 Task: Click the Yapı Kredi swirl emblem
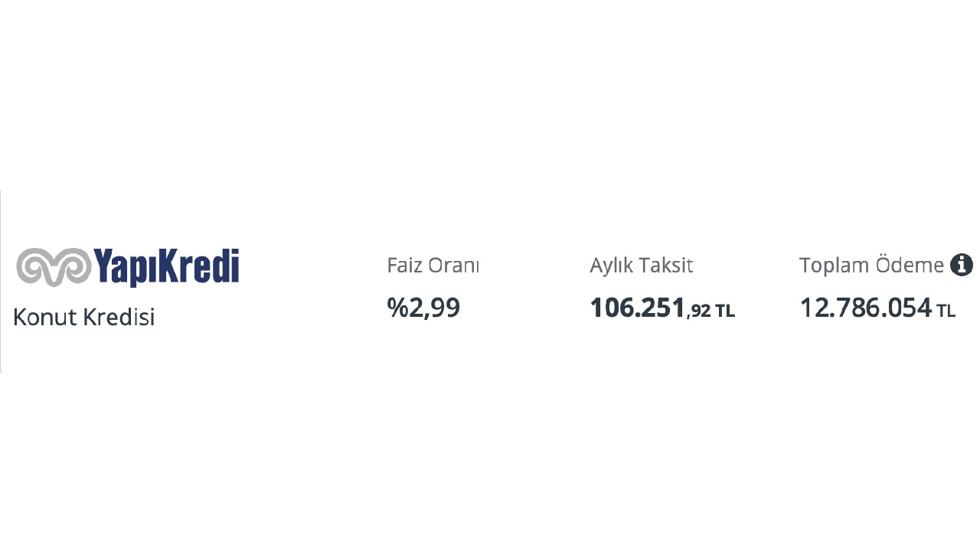(53, 266)
